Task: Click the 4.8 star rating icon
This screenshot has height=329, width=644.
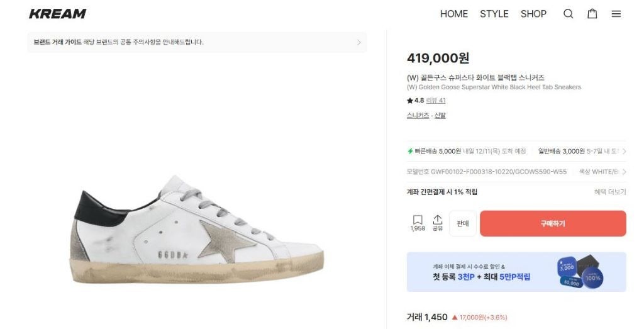Action: 410,101
